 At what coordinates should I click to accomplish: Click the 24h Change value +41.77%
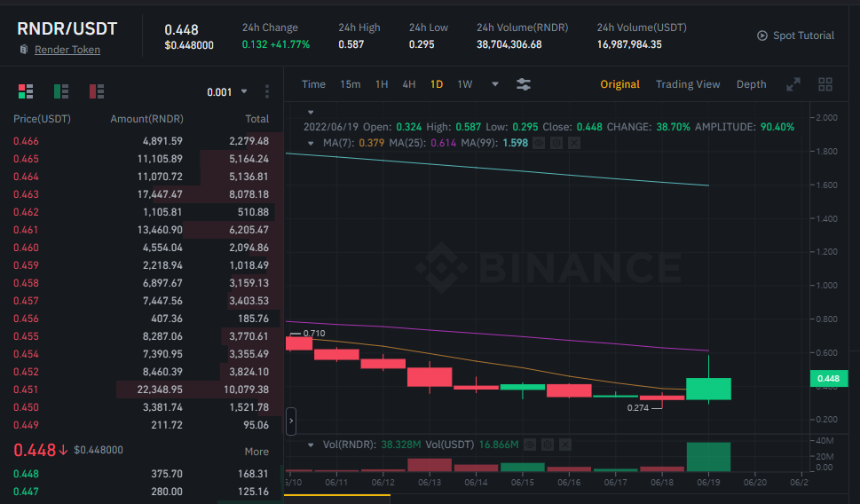pyautogui.click(x=289, y=44)
